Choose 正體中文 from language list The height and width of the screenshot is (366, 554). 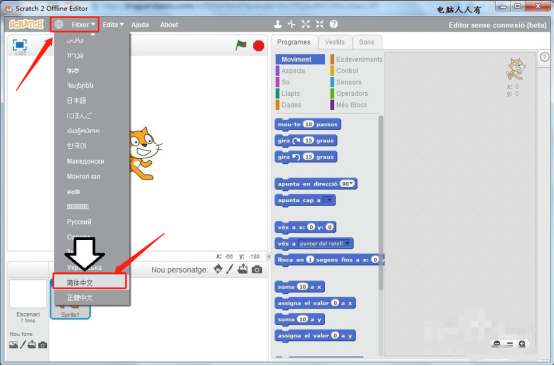pos(92,297)
